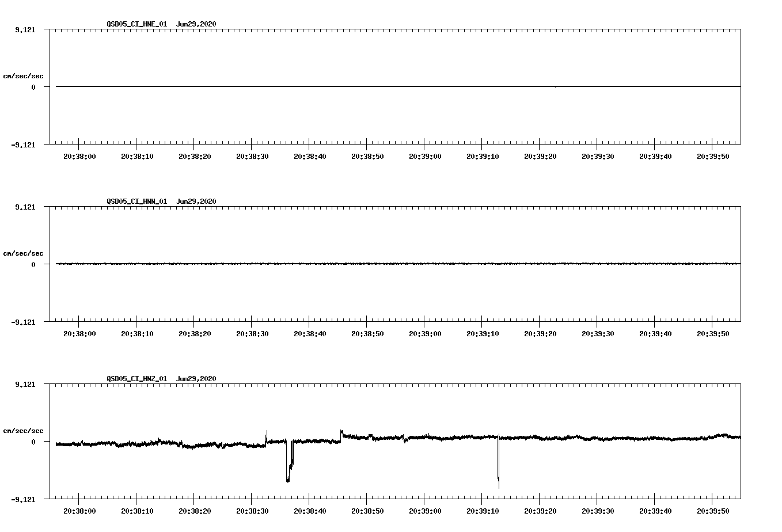This screenshot has width=782, height=532.
Task: Click the 20:39:30 label under the HNZ chart
Action: point(598,511)
